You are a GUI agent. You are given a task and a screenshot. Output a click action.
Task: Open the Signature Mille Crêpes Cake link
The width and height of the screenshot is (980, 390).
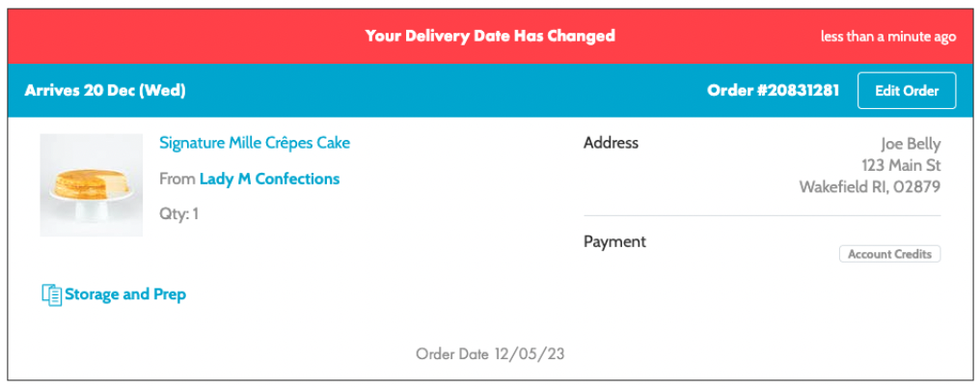(x=255, y=143)
